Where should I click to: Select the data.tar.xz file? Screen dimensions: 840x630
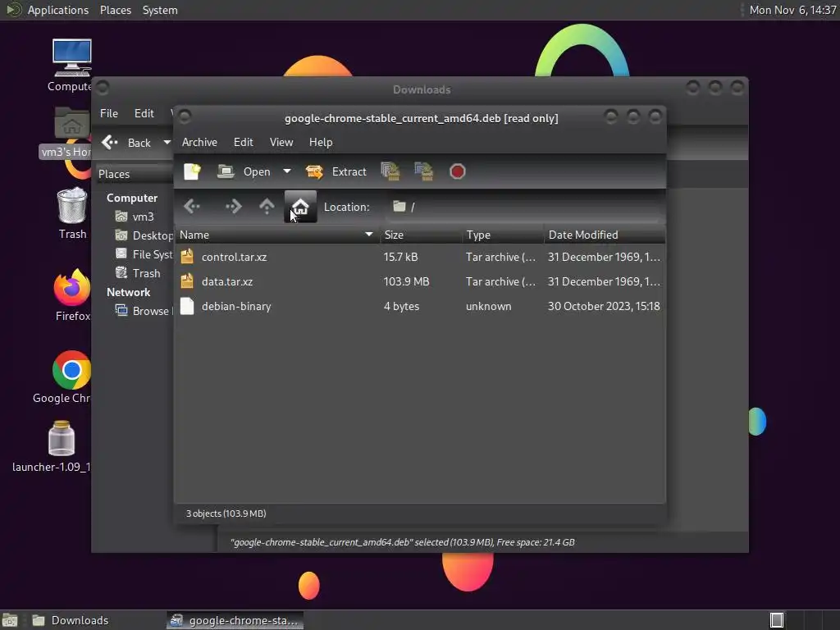pyautogui.click(x=420, y=282)
